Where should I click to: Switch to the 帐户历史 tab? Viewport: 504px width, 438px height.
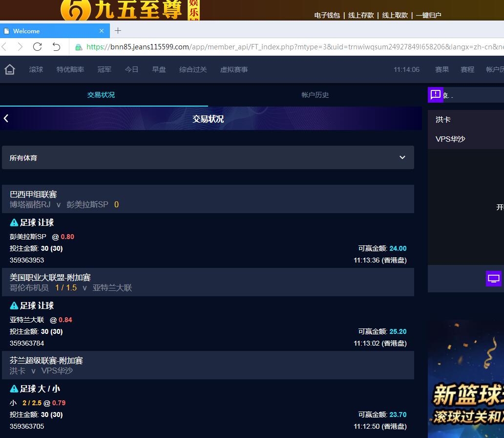tap(315, 95)
